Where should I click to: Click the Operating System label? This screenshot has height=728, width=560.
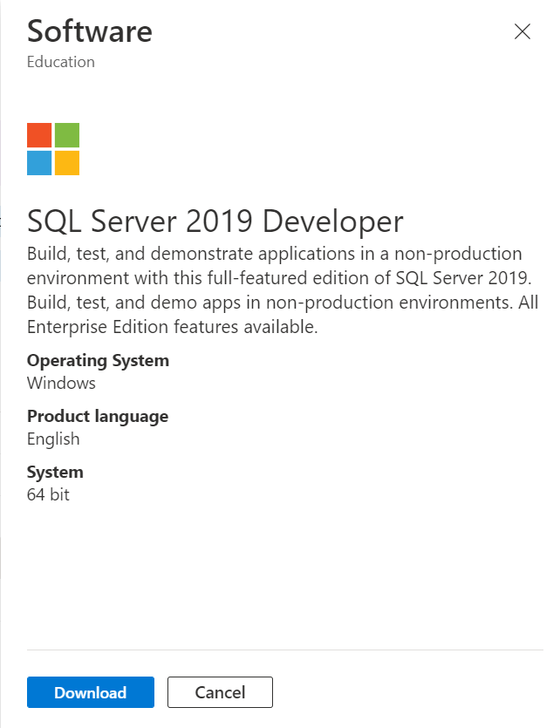98,360
